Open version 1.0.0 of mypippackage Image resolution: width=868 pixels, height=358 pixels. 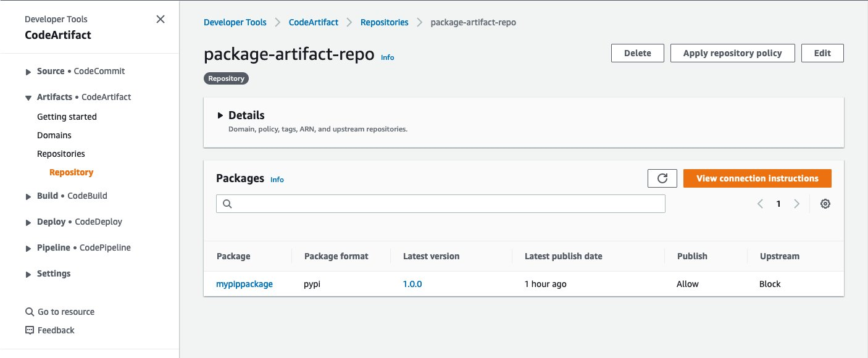click(412, 284)
